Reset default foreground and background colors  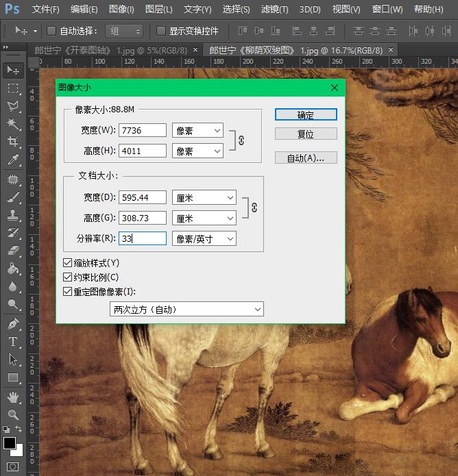click(6, 429)
